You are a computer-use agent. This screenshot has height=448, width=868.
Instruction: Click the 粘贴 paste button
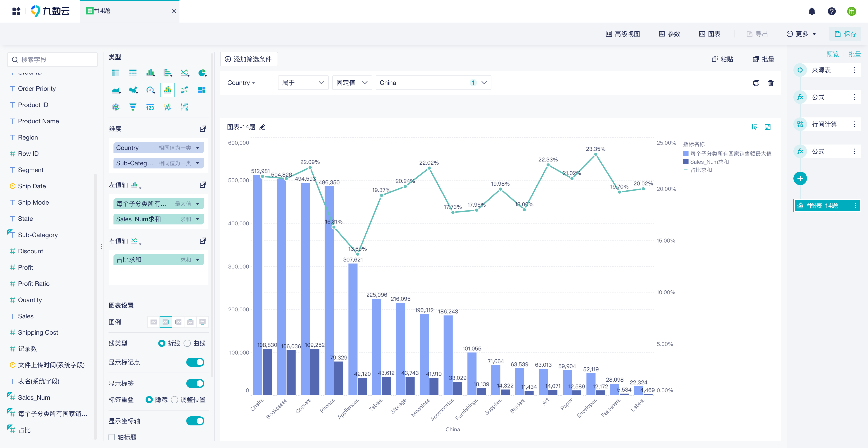722,59
